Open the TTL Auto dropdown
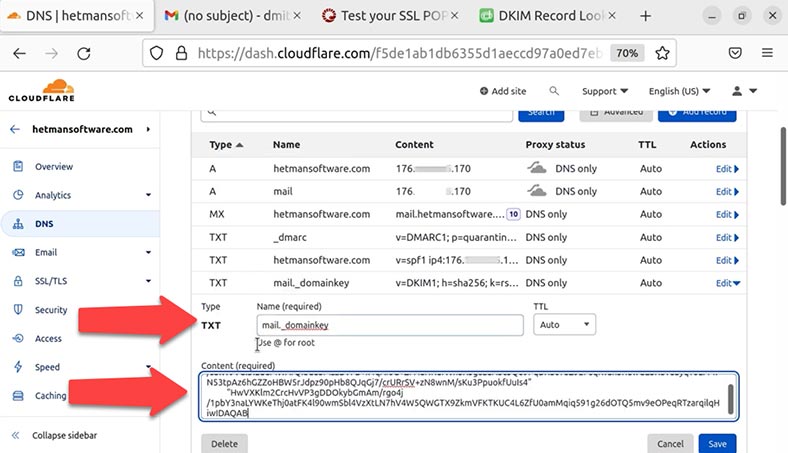The image size is (788, 453). (564, 325)
